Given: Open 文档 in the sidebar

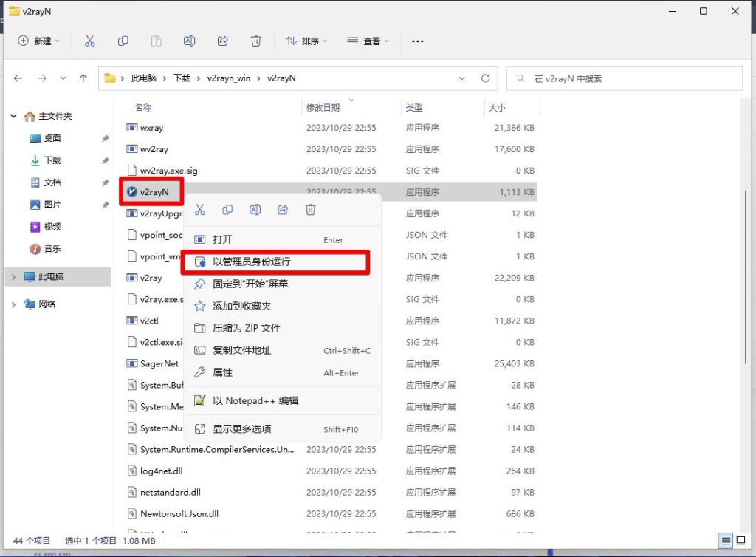Looking at the screenshot, I should [52, 182].
